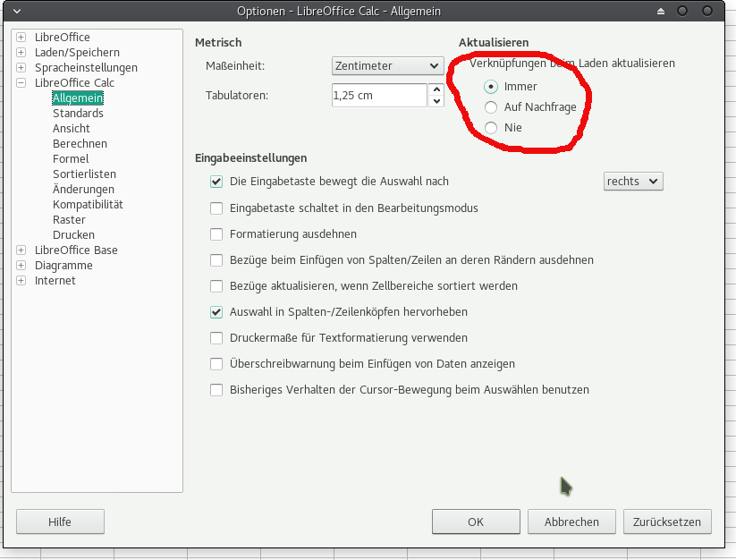Increase Tabulatoren value with up arrow
This screenshot has height=560, width=736.
[436, 89]
